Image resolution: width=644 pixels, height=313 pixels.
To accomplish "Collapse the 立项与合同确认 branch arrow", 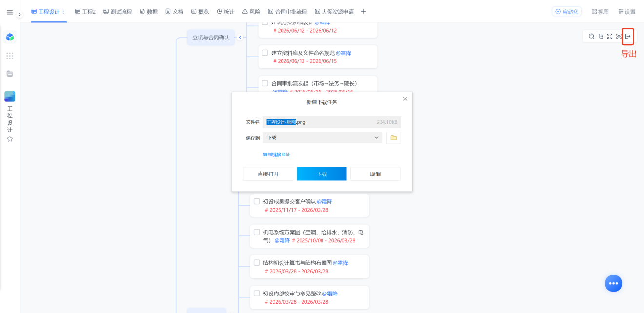I will pos(240,38).
